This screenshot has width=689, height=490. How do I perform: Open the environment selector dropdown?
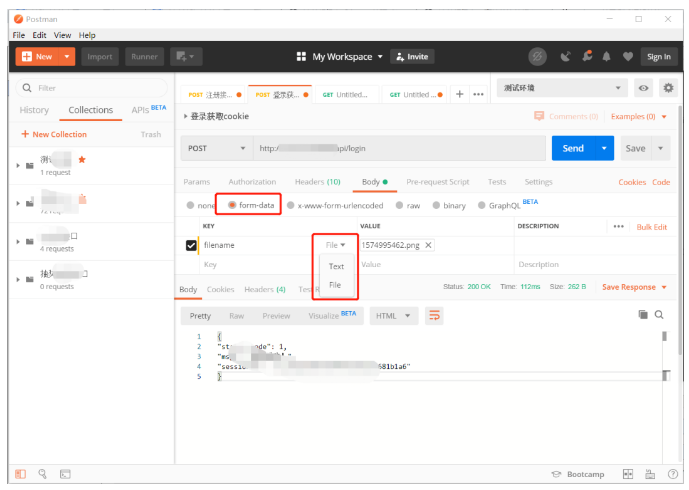pyautogui.click(x=562, y=88)
